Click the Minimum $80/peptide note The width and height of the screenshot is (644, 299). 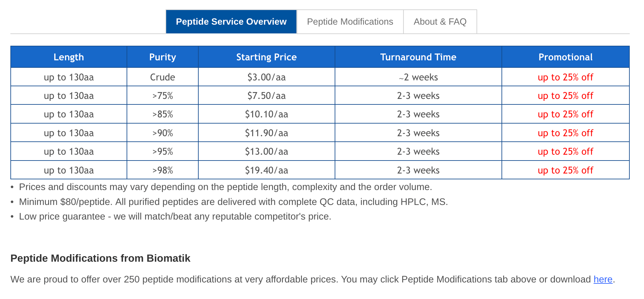pyautogui.click(x=233, y=202)
